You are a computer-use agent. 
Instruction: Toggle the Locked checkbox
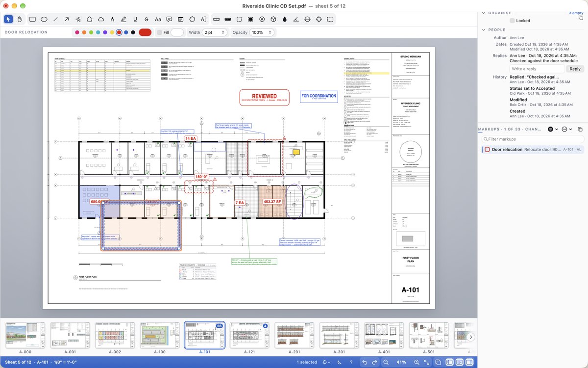coord(513,21)
